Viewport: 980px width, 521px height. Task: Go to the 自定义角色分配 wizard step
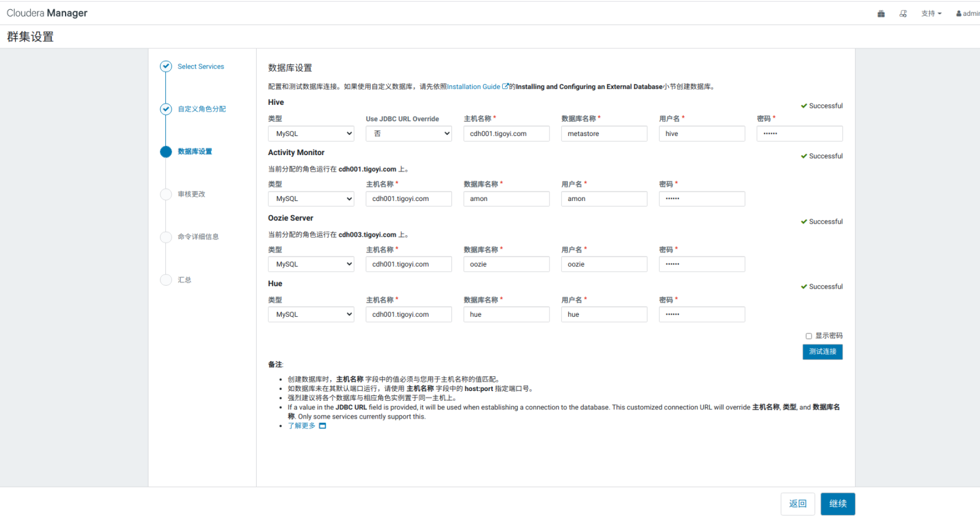click(x=202, y=109)
